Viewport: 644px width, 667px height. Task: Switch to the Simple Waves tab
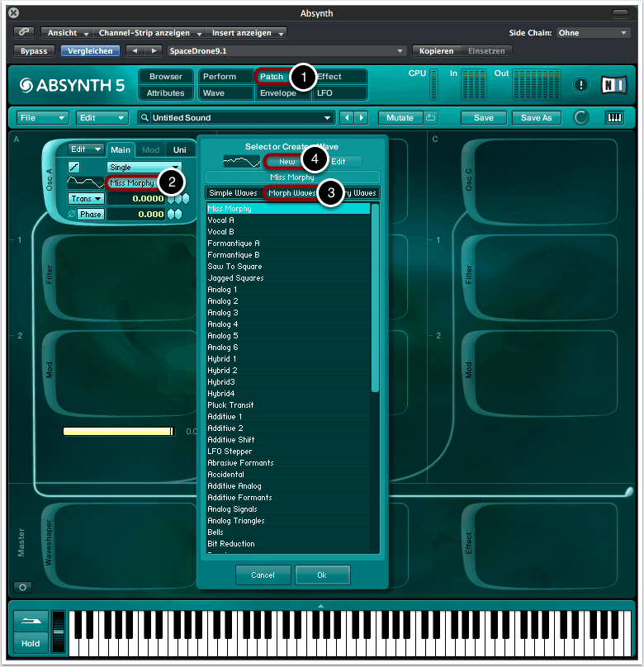pyautogui.click(x=233, y=193)
